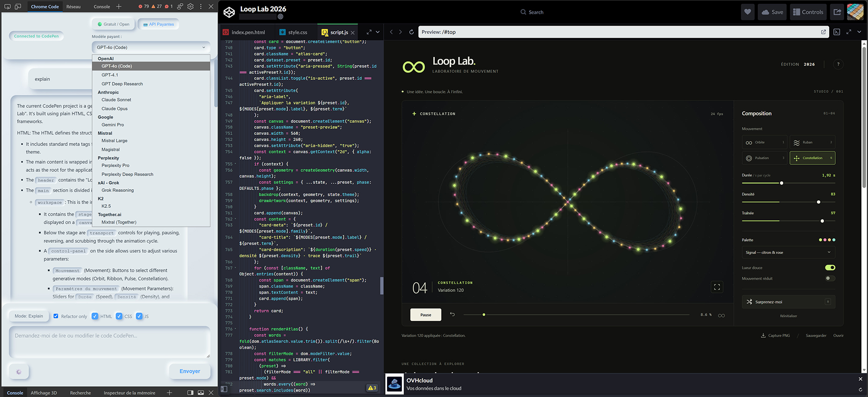Click the Capture PNG link
The width and height of the screenshot is (868, 397).
tap(775, 335)
